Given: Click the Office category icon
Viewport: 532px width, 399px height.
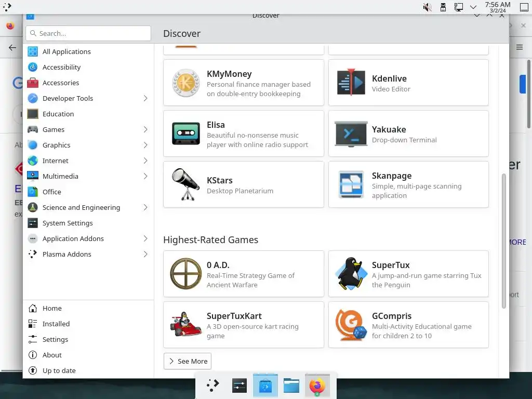Looking at the screenshot, I should tap(33, 192).
